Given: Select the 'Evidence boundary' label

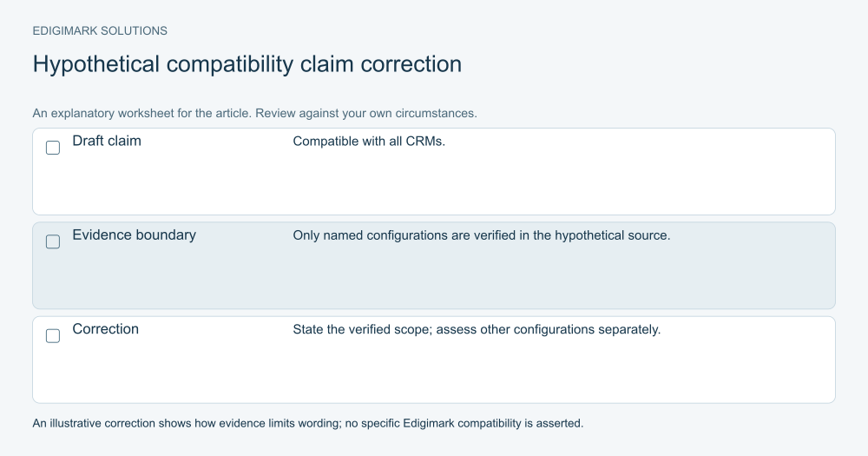Looking at the screenshot, I should tap(134, 235).
